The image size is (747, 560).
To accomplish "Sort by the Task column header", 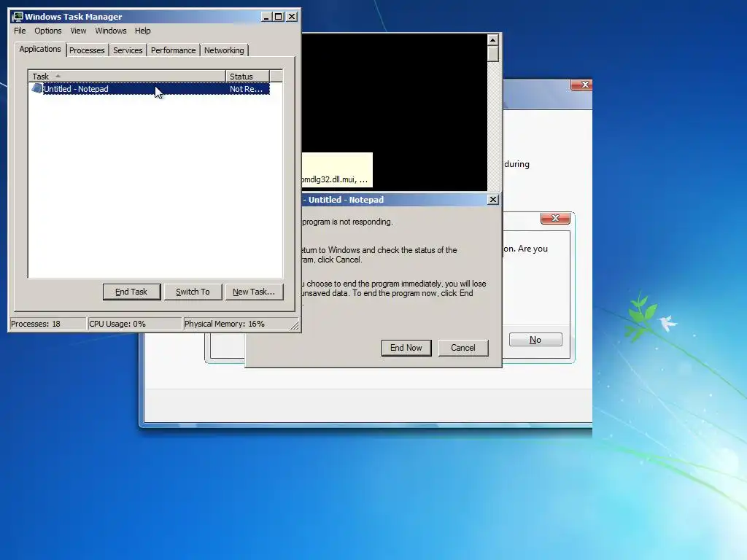I will point(127,76).
